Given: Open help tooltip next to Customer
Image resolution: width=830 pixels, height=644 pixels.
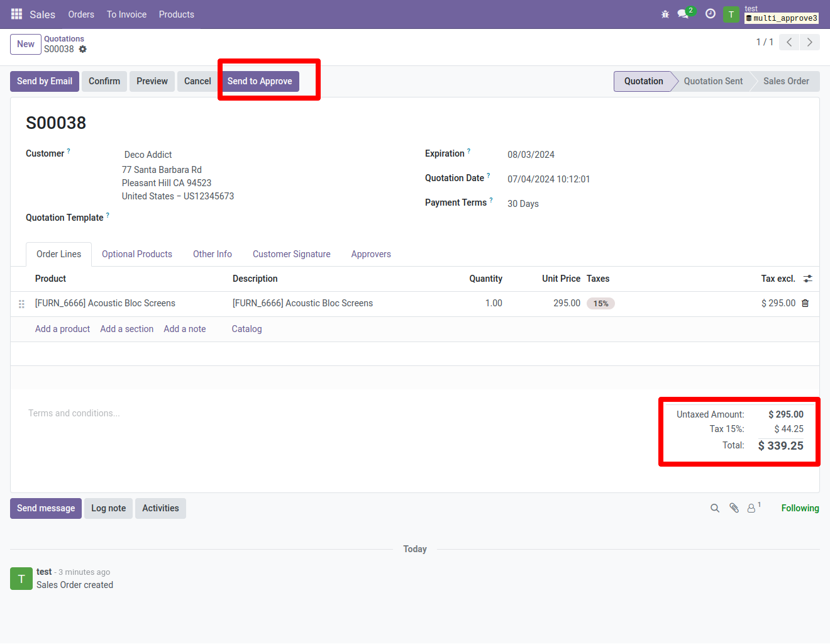Looking at the screenshot, I should pyautogui.click(x=69, y=151).
